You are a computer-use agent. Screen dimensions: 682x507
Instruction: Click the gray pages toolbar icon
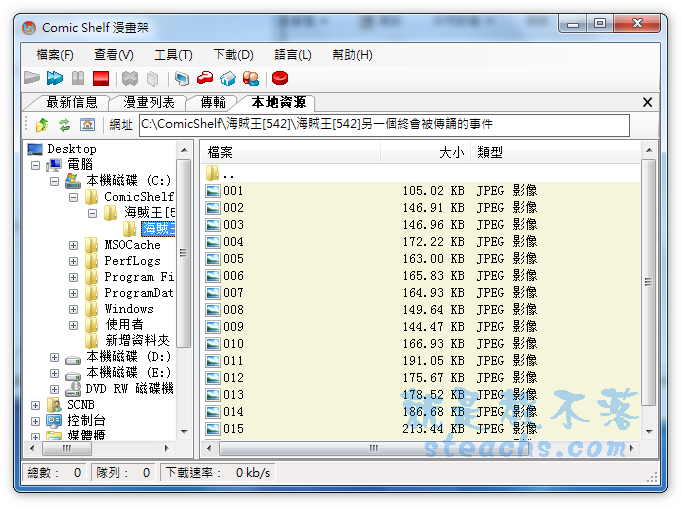point(152,79)
